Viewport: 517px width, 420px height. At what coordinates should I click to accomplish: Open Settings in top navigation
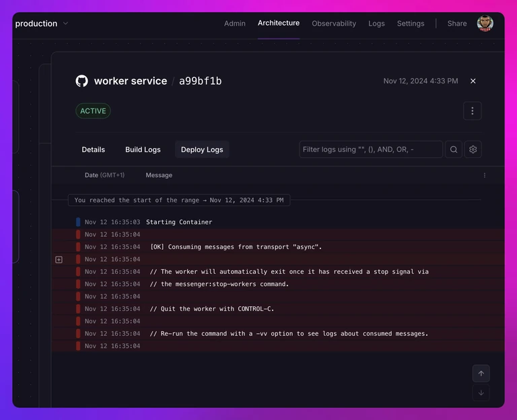click(411, 24)
